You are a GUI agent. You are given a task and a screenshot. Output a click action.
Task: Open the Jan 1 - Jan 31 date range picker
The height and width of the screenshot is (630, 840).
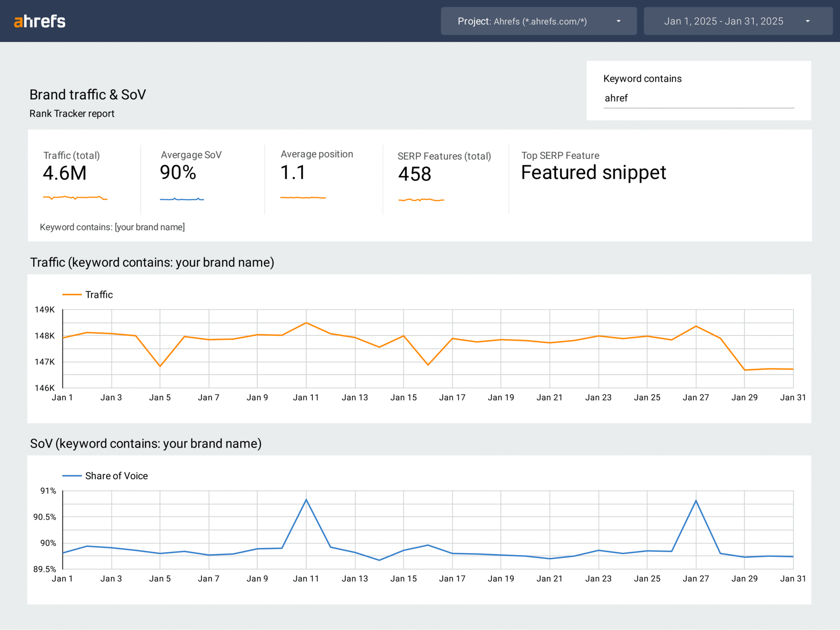click(724, 21)
